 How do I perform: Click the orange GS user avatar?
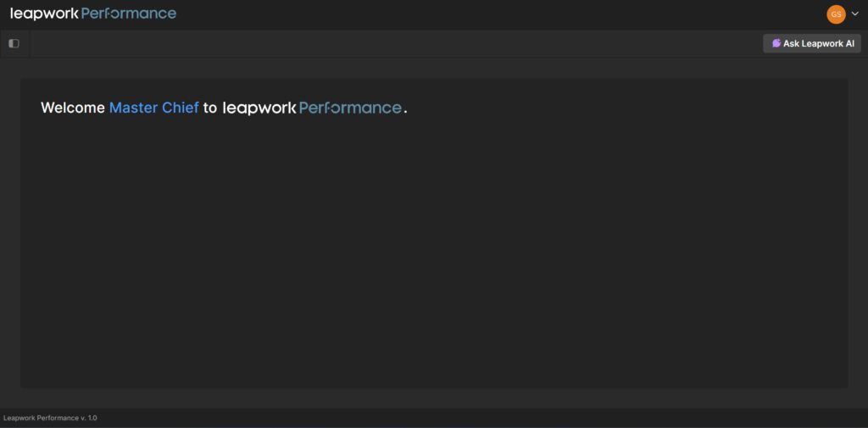[x=836, y=14]
